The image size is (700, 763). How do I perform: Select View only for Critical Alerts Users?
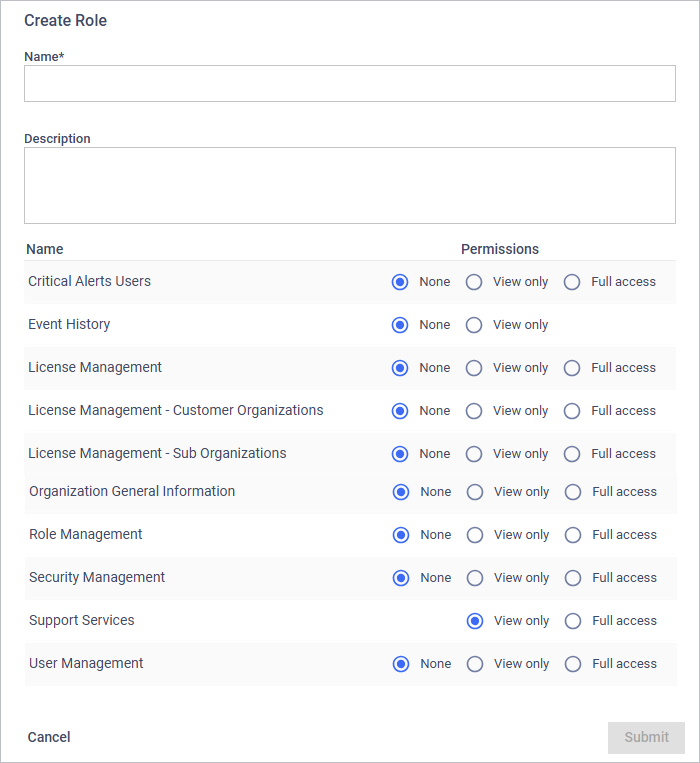(x=474, y=282)
